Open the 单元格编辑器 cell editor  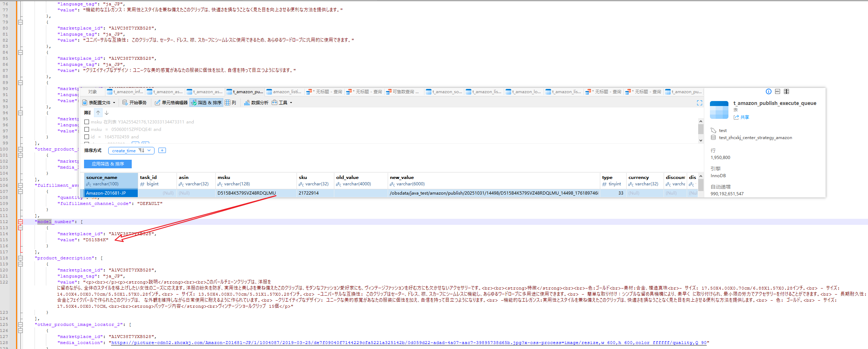171,103
